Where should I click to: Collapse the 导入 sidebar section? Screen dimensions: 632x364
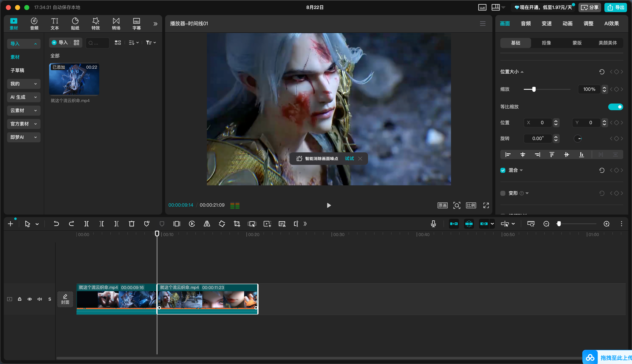pyautogui.click(x=24, y=44)
